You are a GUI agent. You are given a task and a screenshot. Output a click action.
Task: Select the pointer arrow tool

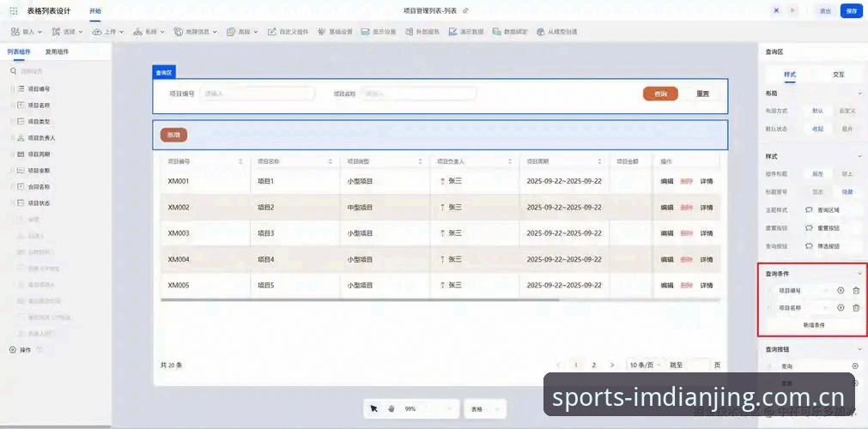[373, 408]
